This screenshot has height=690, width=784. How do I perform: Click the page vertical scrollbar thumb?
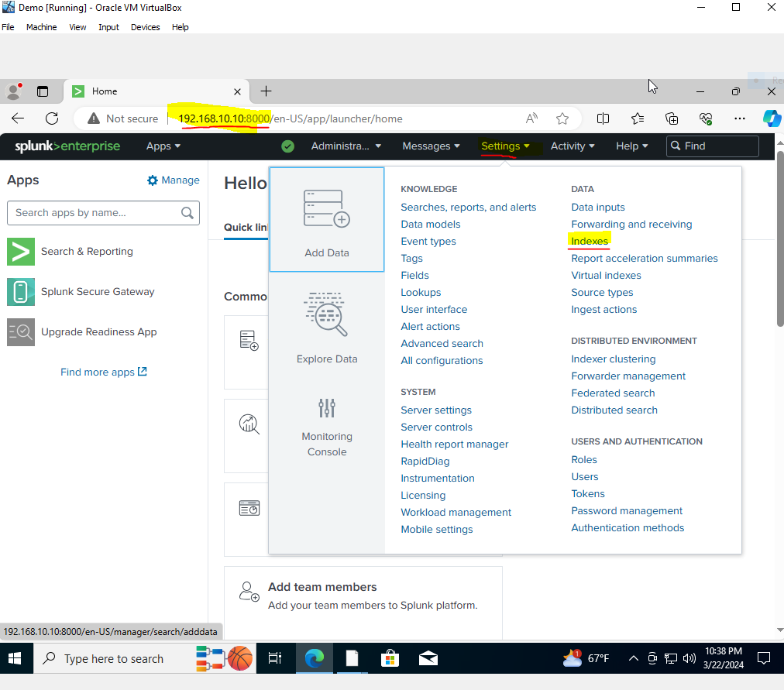(780, 239)
